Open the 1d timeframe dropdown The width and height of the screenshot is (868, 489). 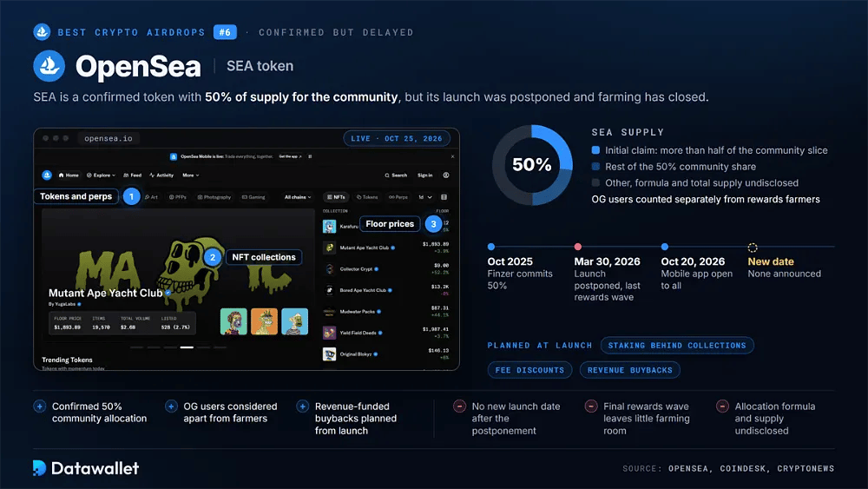click(x=424, y=197)
